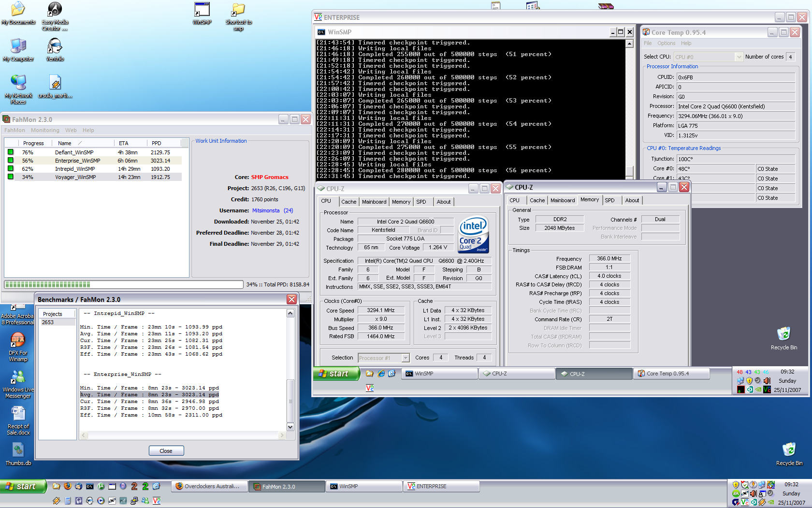The width and height of the screenshot is (812, 508).
Task: Open the local desktop Recycle Bin
Action: point(789,454)
